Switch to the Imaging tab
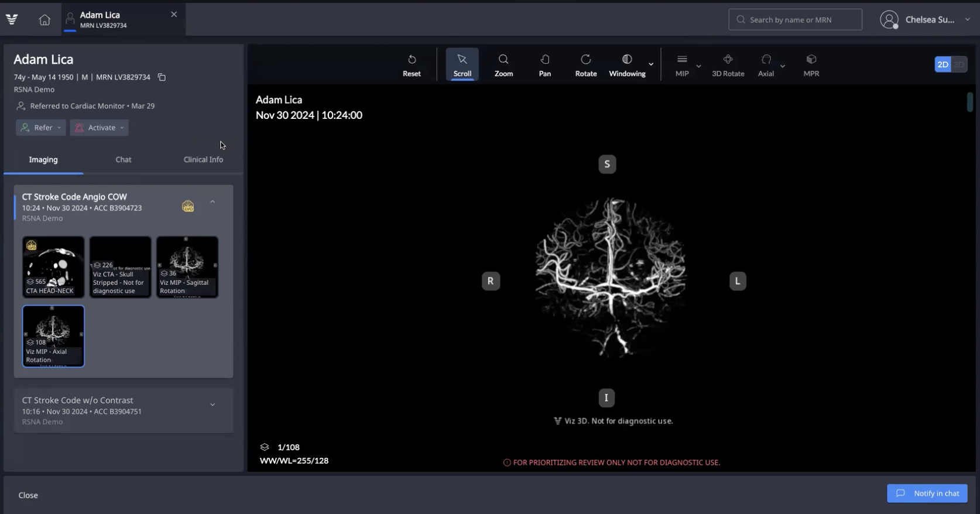Image resolution: width=980 pixels, height=514 pixels. [43, 160]
